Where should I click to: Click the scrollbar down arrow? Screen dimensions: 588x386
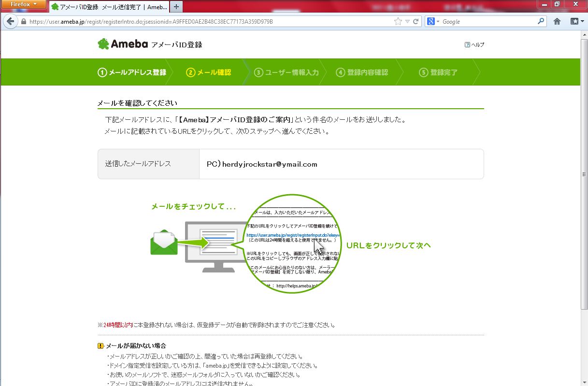click(584, 382)
